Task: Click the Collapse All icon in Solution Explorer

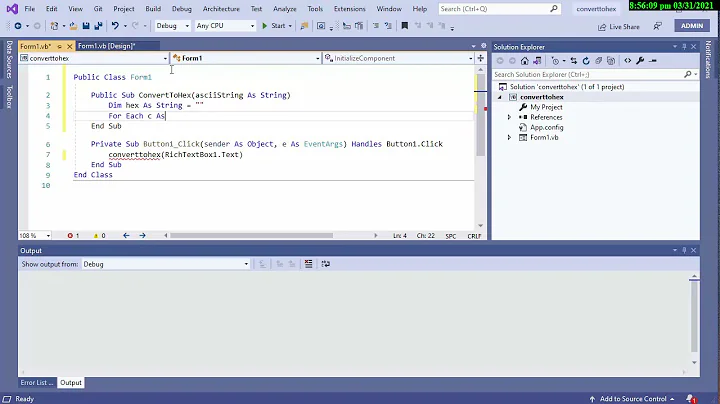Action: [598, 61]
